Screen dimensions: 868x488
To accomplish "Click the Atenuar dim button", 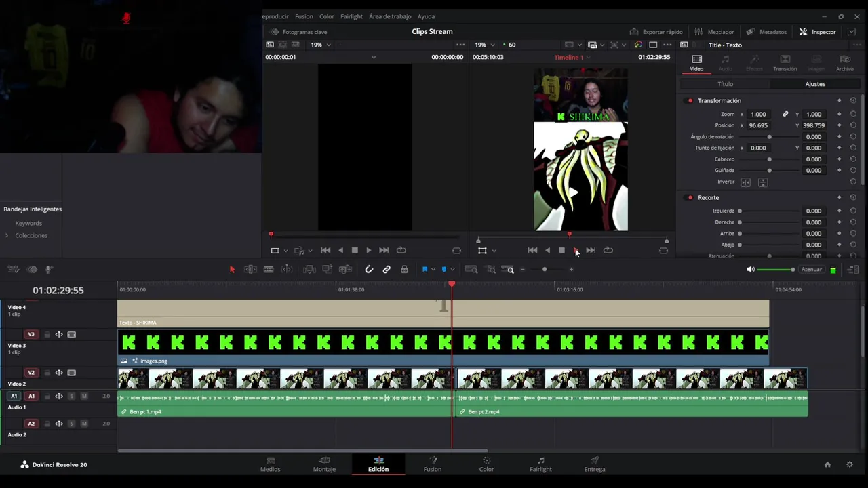I will click(812, 270).
